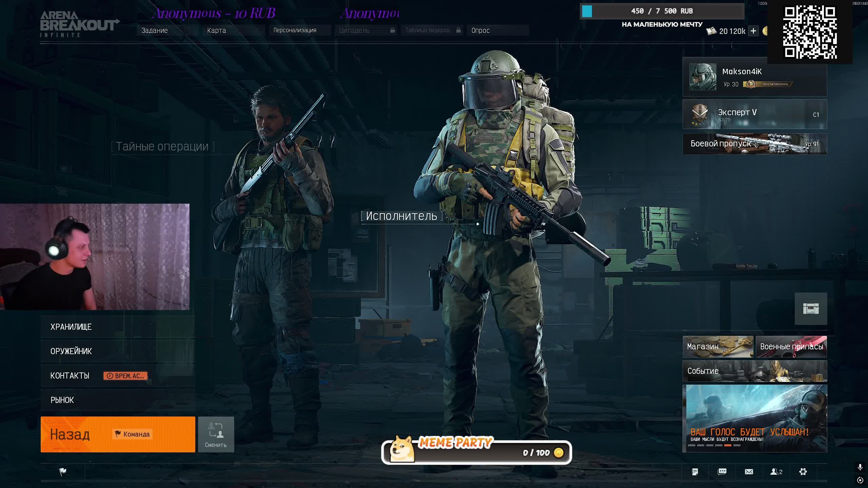
Task: Click the storage chest icon button
Action: 811,309
